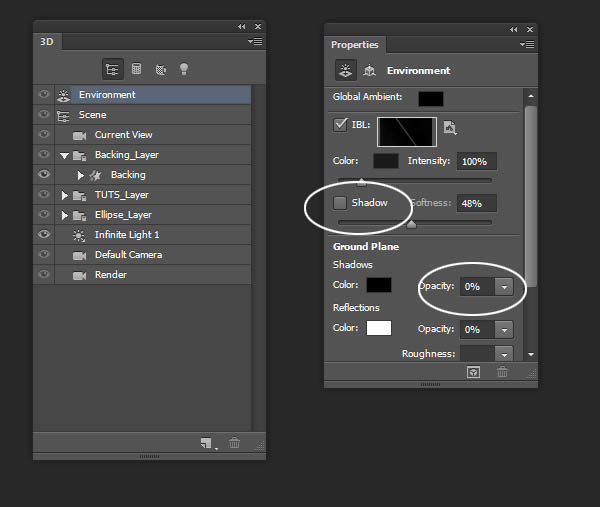Open the IBL texture file menu icon
This screenshot has height=507, width=600.
[450, 127]
